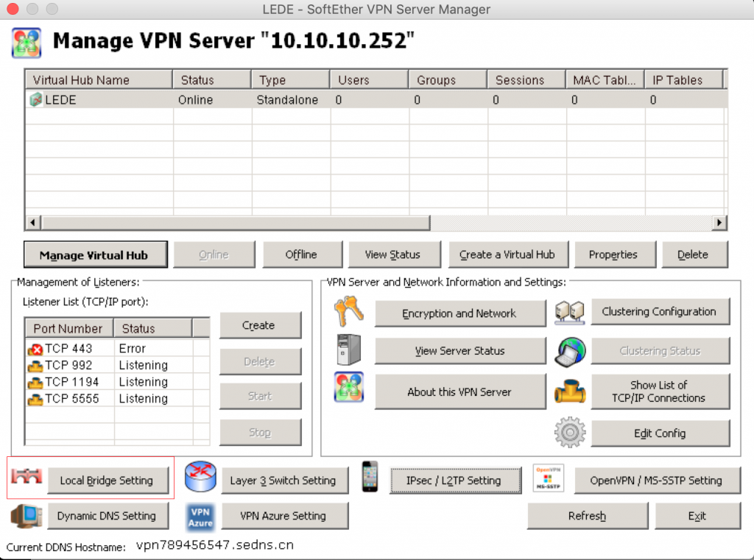Viewport: 754px width, 560px height.
Task: Open Local Bridge Setting
Action: pyautogui.click(x=108, y=481)
